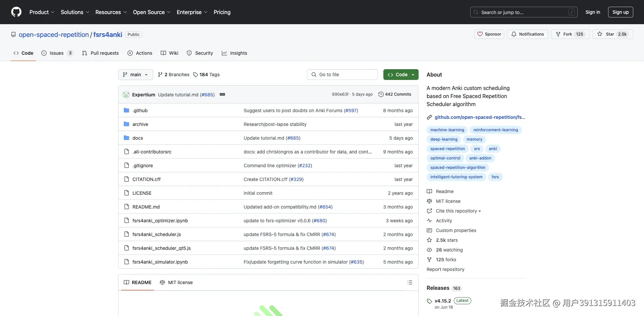Switch to the MIT license tab

176,282
